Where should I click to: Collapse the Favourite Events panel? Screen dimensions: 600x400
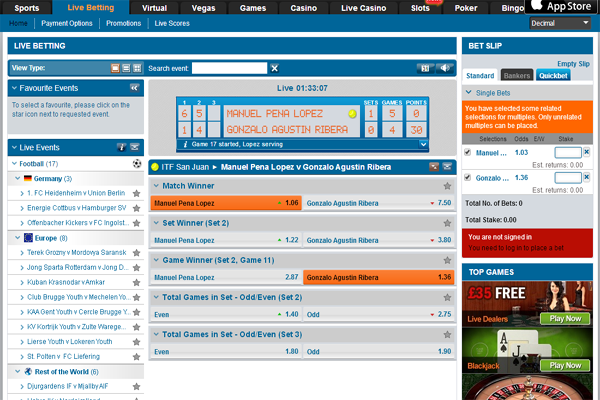(15, 88)
